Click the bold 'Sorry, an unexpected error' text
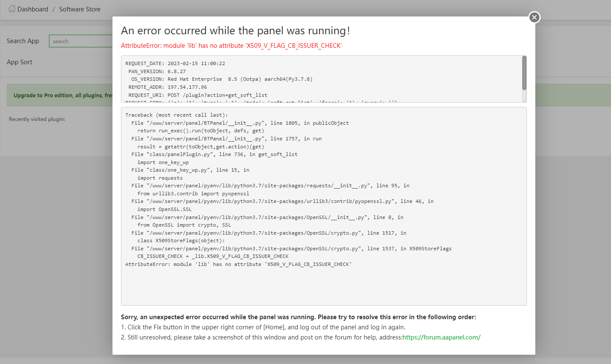The width and height of the screenshot is (611, 364). [298, 317]
